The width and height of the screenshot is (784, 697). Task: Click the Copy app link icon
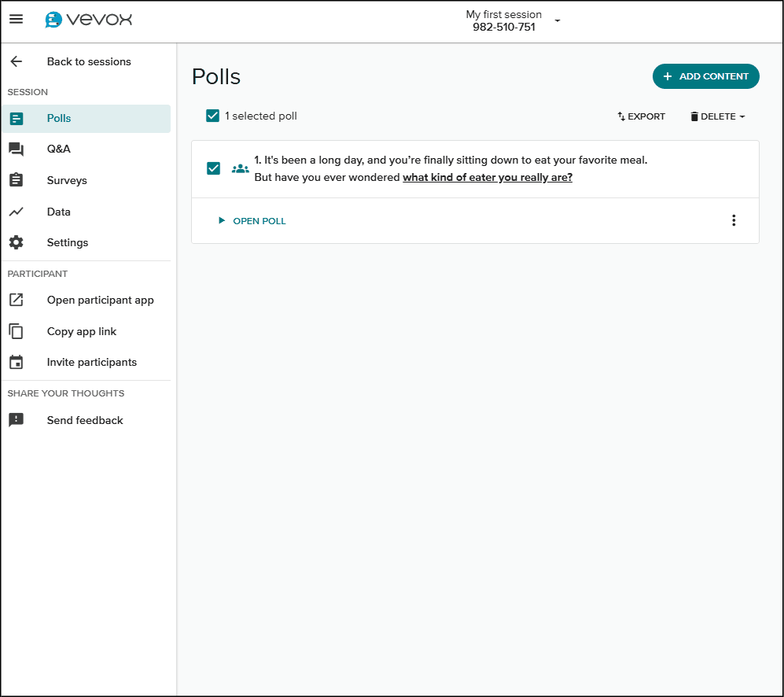16,331
